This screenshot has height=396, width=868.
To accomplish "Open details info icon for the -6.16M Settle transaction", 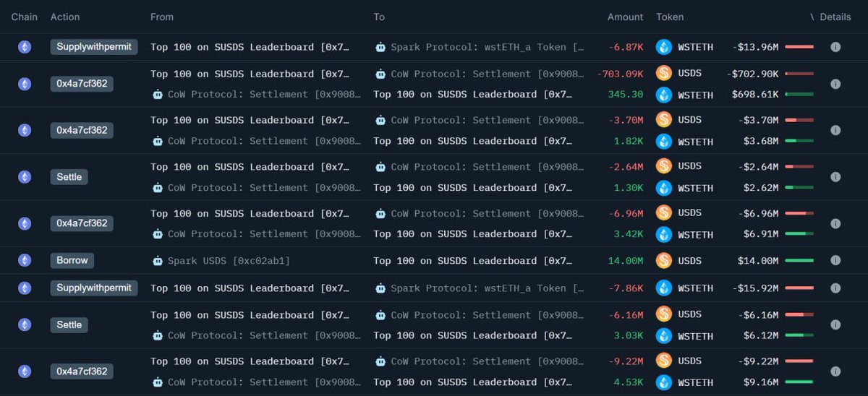I will tap(835, 324).
